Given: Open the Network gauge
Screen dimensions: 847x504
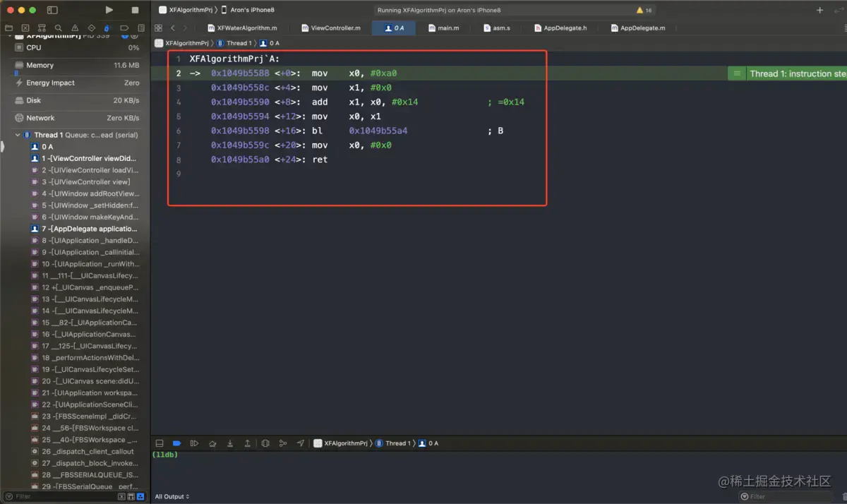Looking at the screenshot, I should point(78,118).
